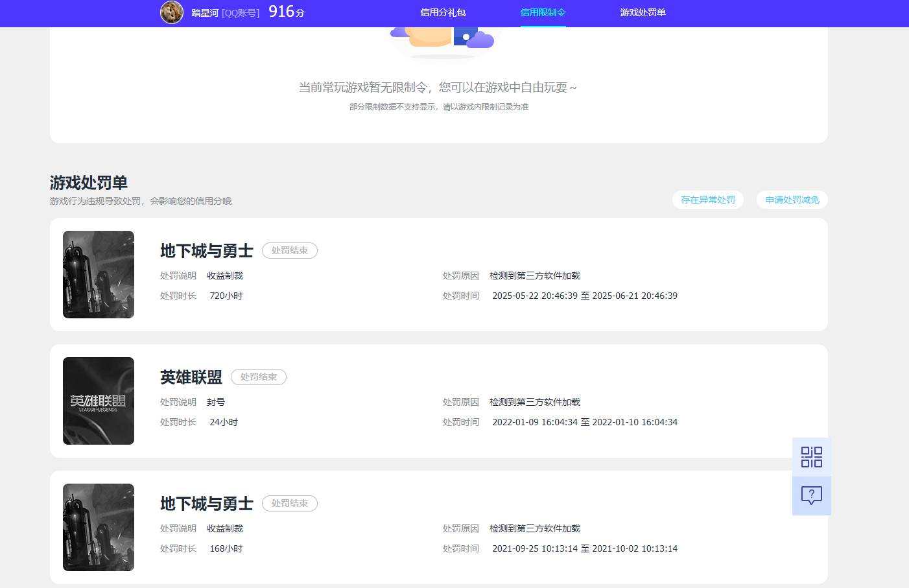Click 申请处罚减免 button
The image size is (909, 588).
click(792, 200)
